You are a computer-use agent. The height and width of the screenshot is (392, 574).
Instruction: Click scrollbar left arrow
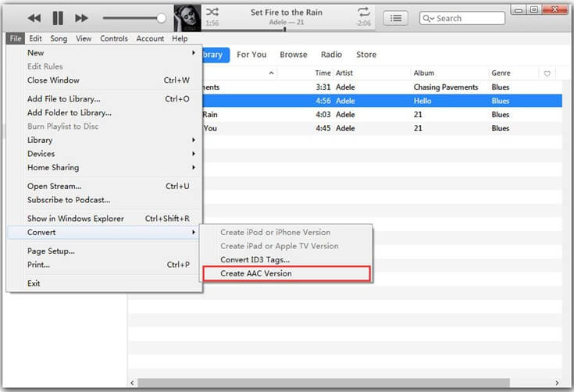coord(132,383)
